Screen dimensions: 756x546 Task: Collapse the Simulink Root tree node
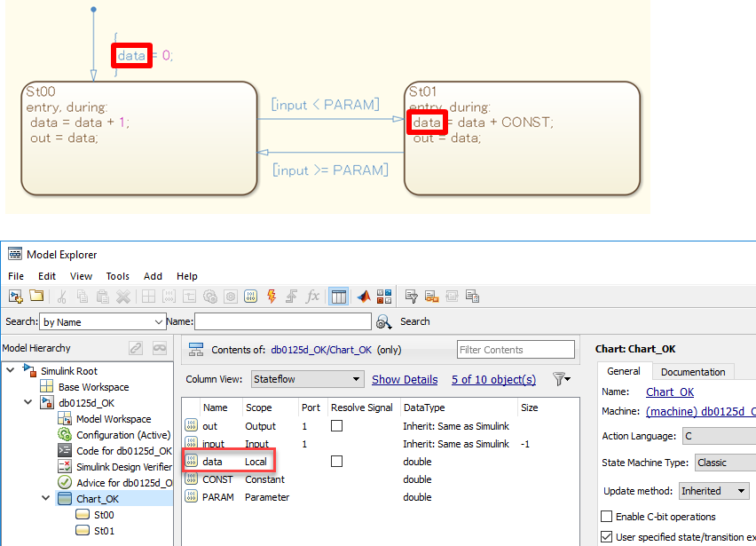click(10, 370)
